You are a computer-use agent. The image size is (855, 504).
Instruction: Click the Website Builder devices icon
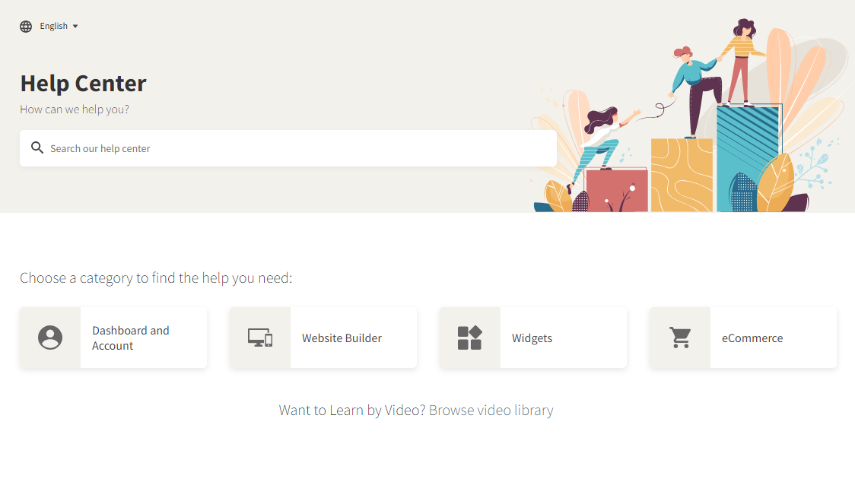click(x=260, y=338)
